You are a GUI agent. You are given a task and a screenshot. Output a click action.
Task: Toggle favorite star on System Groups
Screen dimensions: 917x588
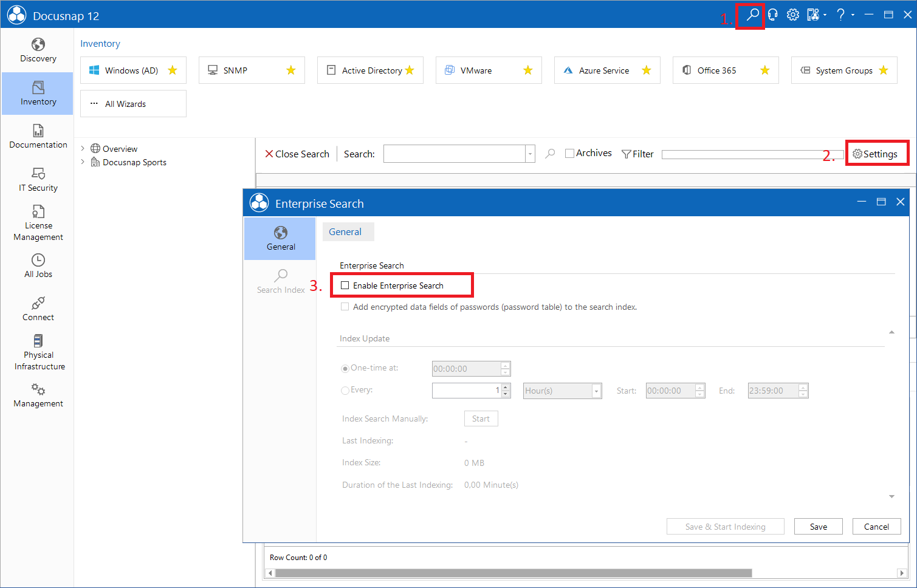884,70
